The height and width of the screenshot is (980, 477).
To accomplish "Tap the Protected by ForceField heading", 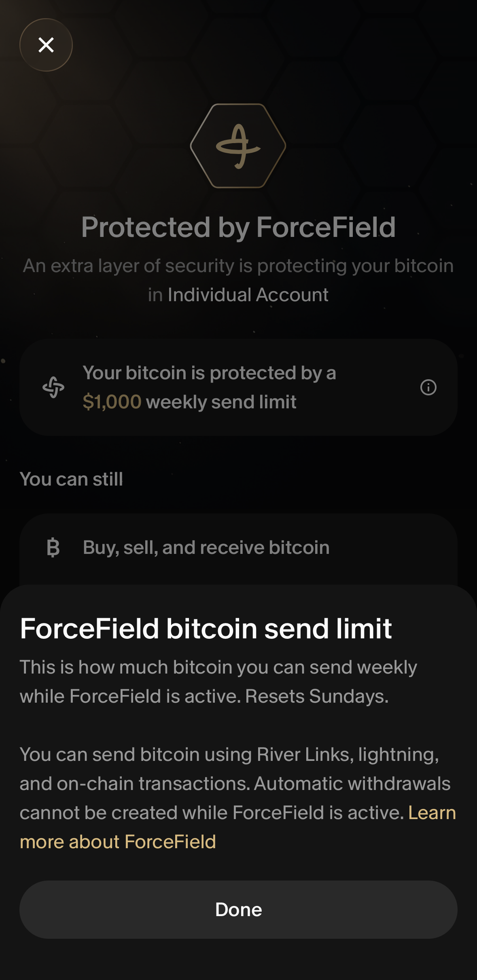I will (x=238, y=227).
